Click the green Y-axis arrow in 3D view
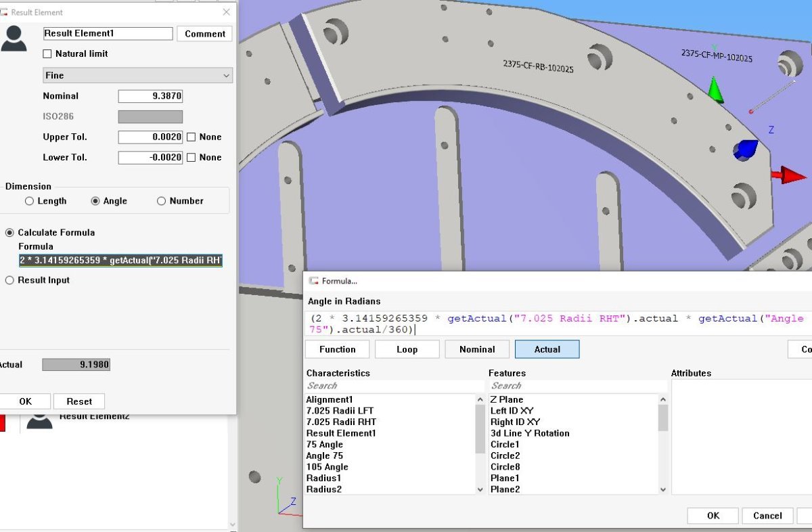The image size is (812, 532). pos(715,90)
